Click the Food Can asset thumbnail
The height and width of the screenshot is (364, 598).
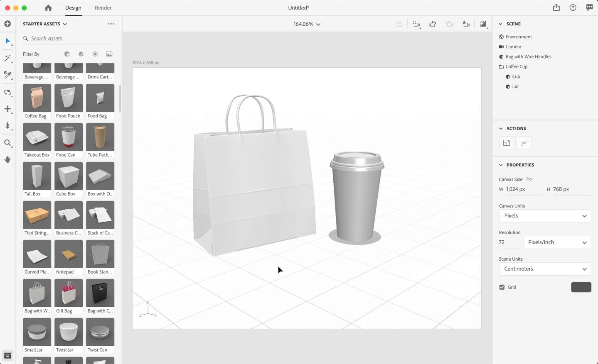click(69, 137)
